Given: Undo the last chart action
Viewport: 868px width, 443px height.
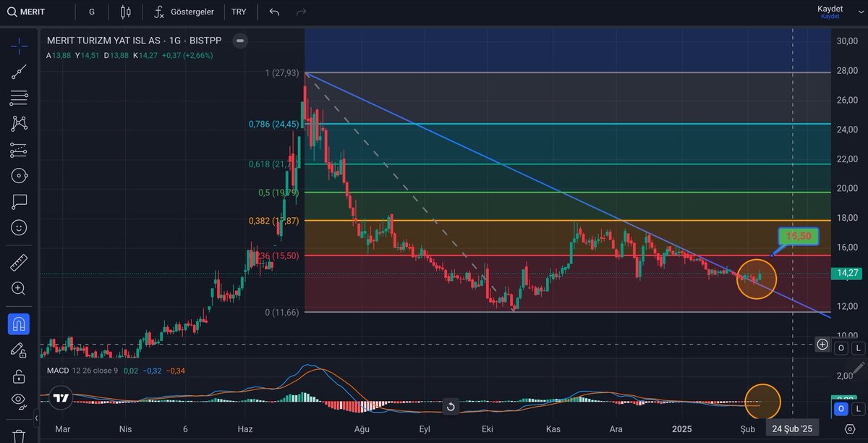Looking at the screenshot, I should pyautogui.click(x=274, y=12).
